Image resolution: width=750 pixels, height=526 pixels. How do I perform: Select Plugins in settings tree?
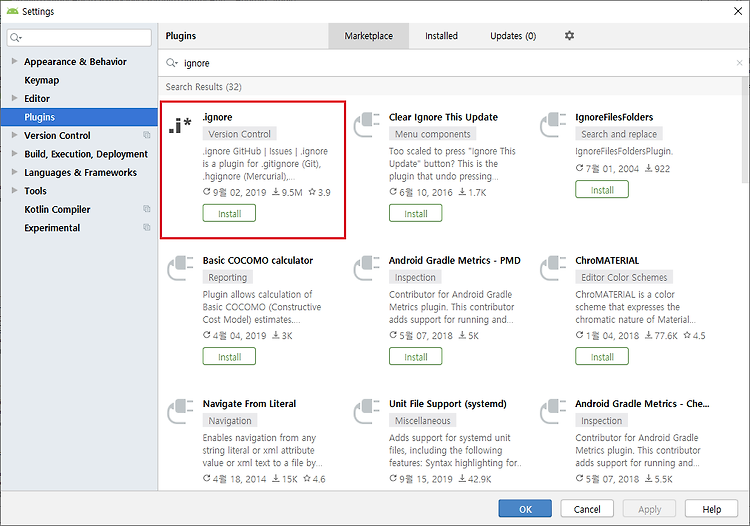click(79, 117)
